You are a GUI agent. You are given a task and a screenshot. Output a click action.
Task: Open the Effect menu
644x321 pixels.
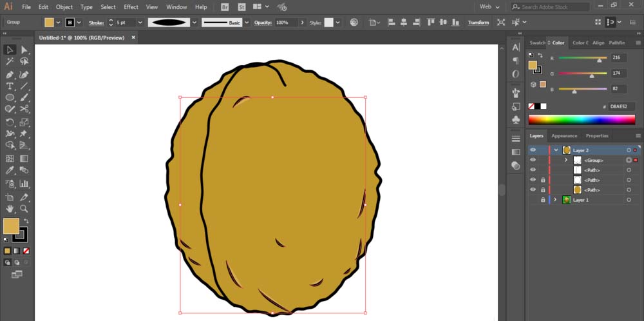click(131, 7)
